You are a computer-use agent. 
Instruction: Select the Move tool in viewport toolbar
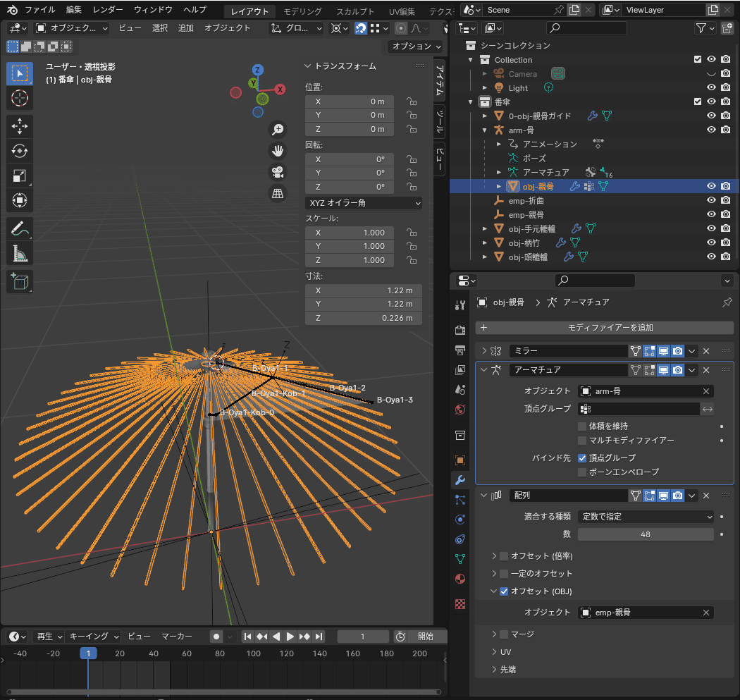click(x=20, y=126)
